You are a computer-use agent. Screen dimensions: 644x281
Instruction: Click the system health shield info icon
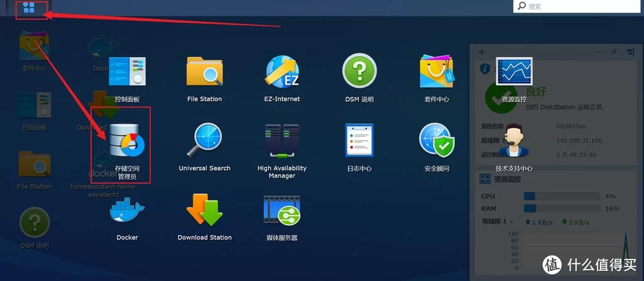tap(485, 69)
